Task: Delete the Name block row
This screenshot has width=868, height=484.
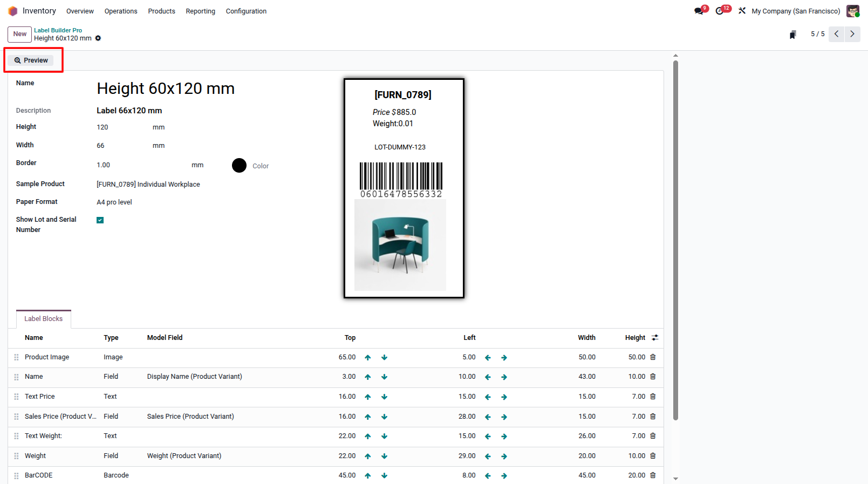Action: pyautogui.click(x=653, y=377)
